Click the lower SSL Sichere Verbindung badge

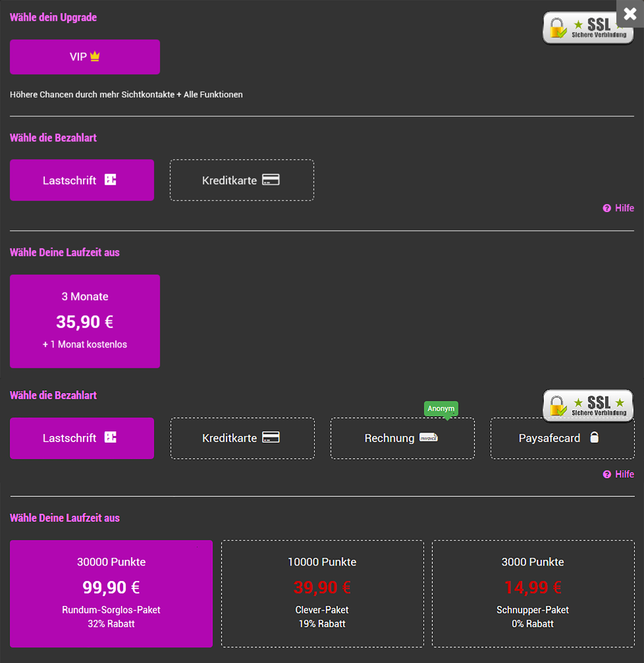coord(588,406)
